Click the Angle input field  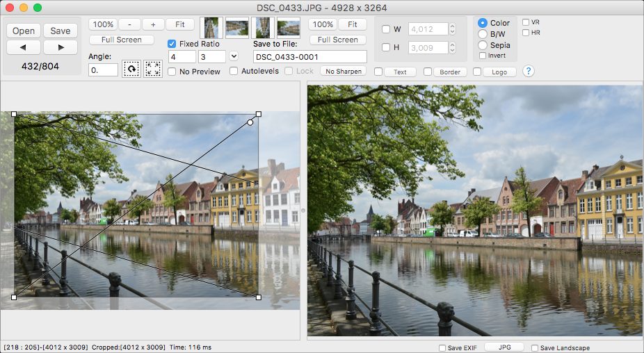tap(103, 70)
